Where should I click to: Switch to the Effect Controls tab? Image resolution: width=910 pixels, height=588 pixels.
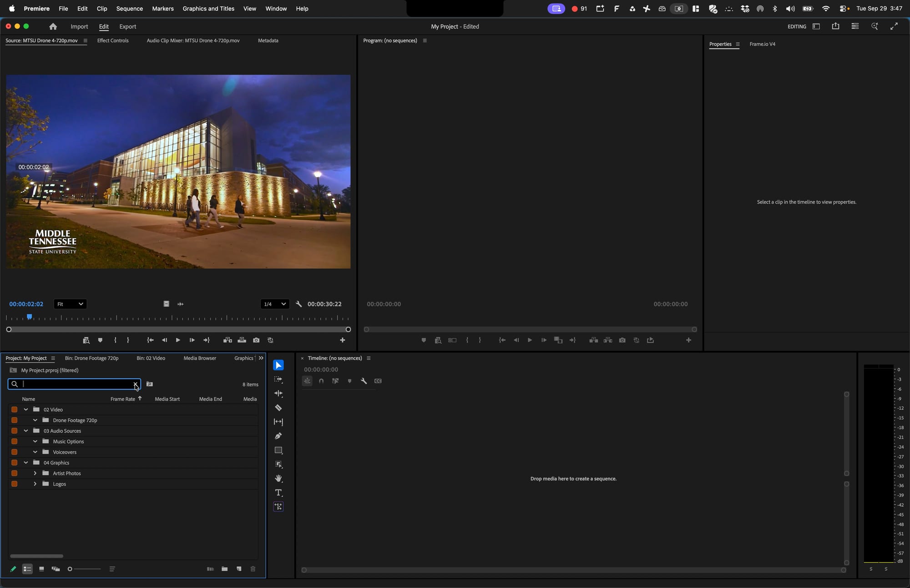click(x=113, y=40)
